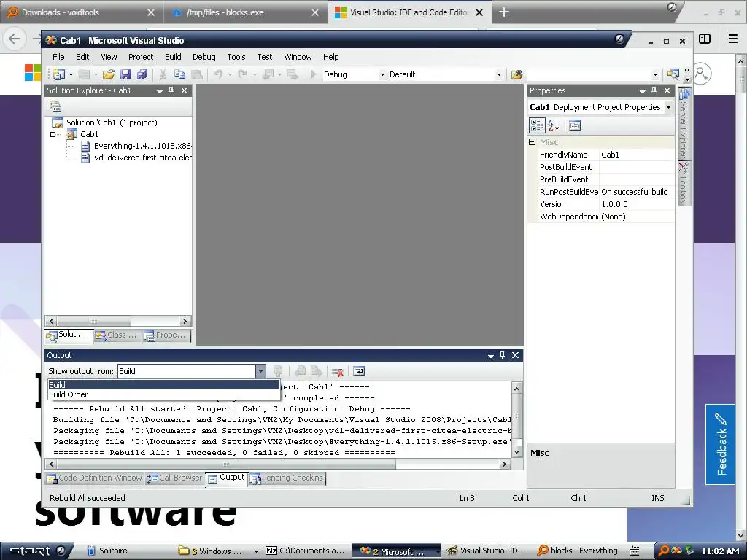This screenshot has width=747, height=560.
Task: Open the Debug menu
Action: 204,57
